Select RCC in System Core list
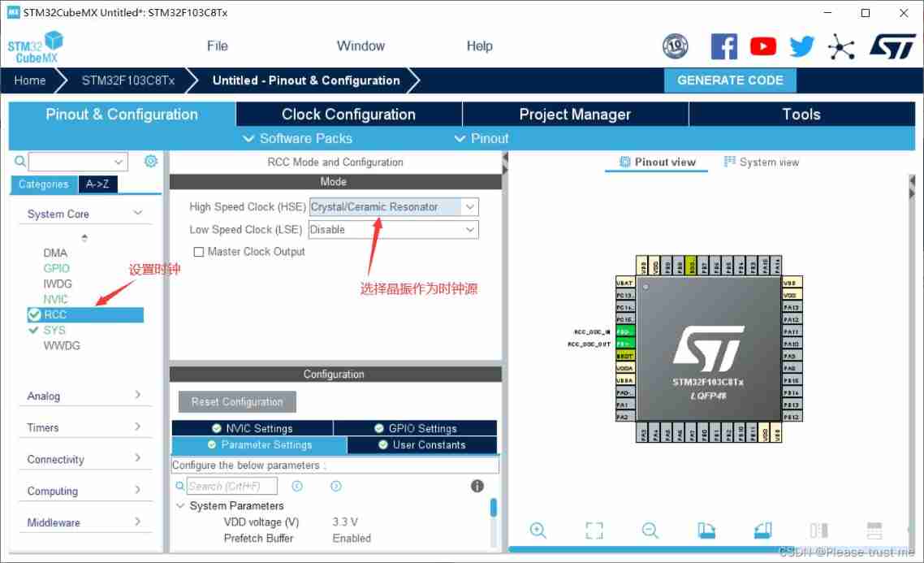This screenshot has width=924, height=563. click(85, 314)
